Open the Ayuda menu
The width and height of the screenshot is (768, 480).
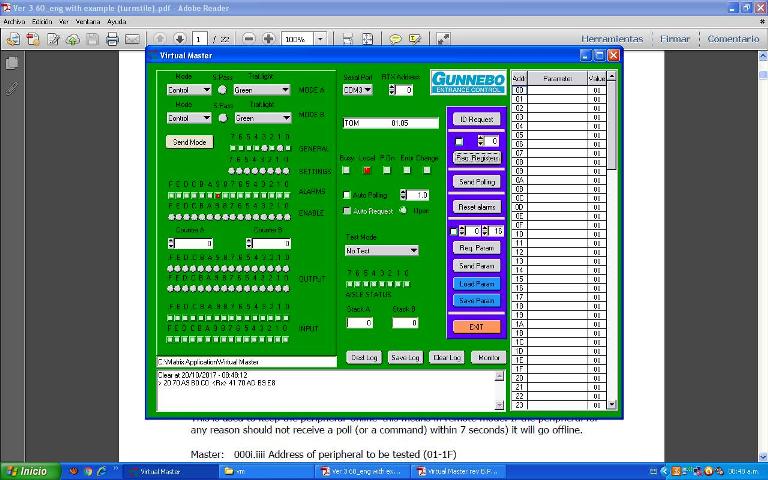117,22
